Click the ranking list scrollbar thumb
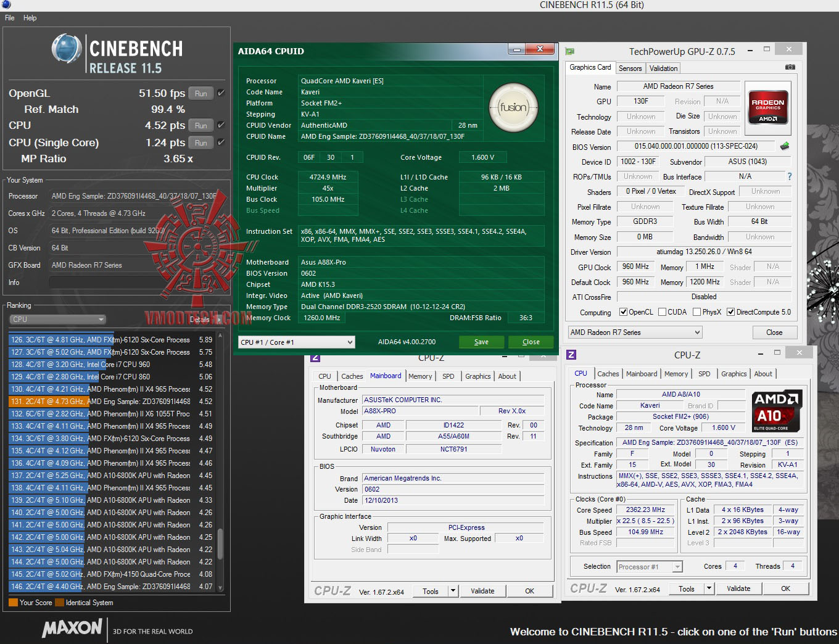 coord(220,543)
